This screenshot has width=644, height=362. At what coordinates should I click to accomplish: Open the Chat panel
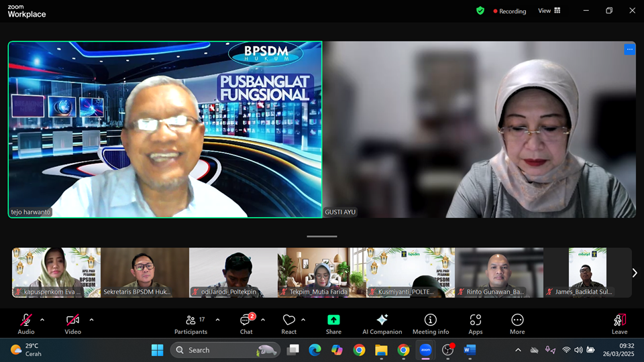tap(246, 324)
